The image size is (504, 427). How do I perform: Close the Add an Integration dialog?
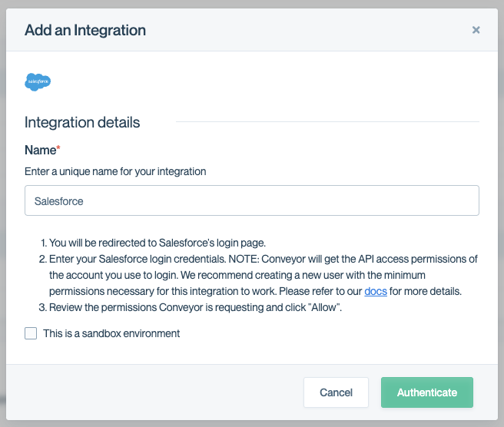pyautogui.click(x=476, y=30)
